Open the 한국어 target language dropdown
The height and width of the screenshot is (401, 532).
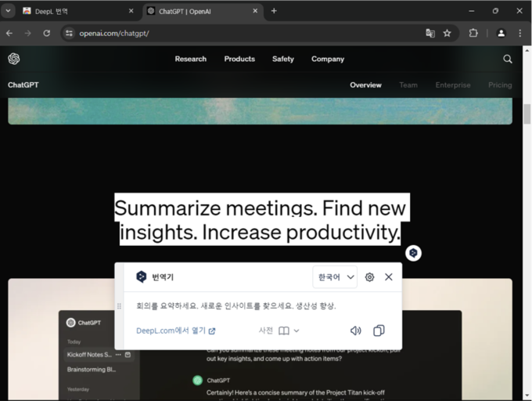click(x=335, y=277)
